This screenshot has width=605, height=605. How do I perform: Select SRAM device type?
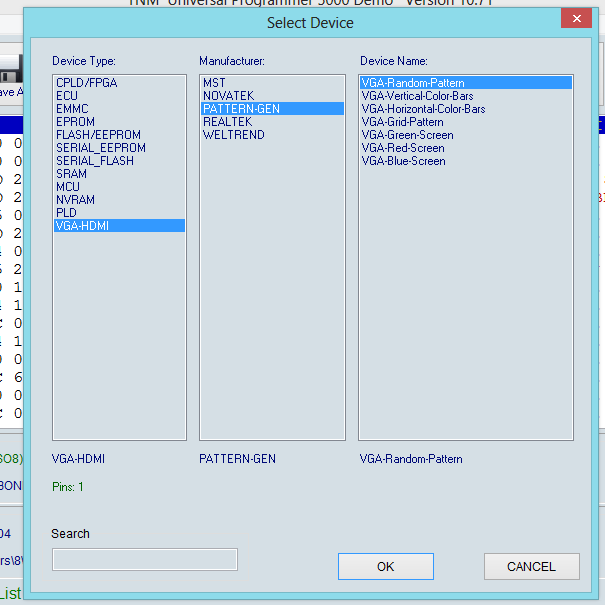click(119, 174)
